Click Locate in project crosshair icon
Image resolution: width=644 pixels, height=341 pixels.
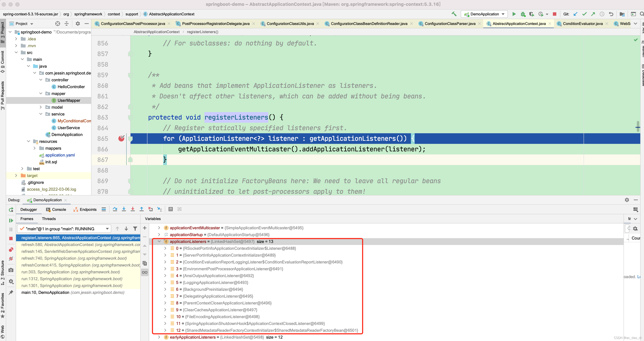58,24
